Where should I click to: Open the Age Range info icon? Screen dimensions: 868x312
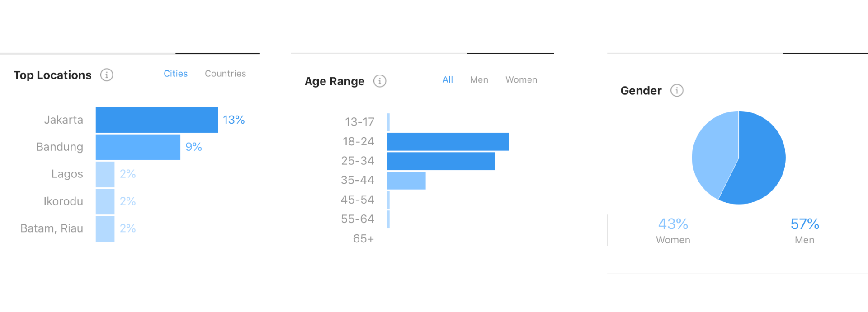pos(380,81)
